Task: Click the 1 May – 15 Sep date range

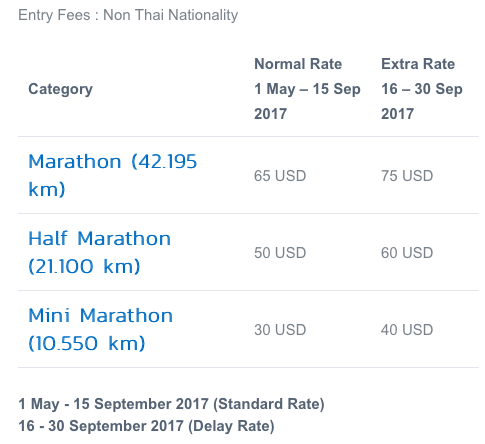Action: pyautogui.click(x=307, y=89)
